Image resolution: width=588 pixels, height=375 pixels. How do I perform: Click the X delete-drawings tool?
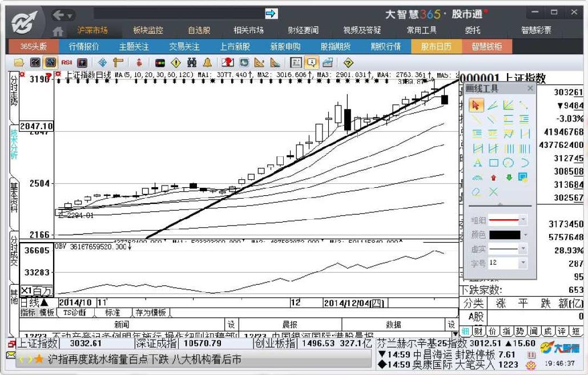[493, 192]
